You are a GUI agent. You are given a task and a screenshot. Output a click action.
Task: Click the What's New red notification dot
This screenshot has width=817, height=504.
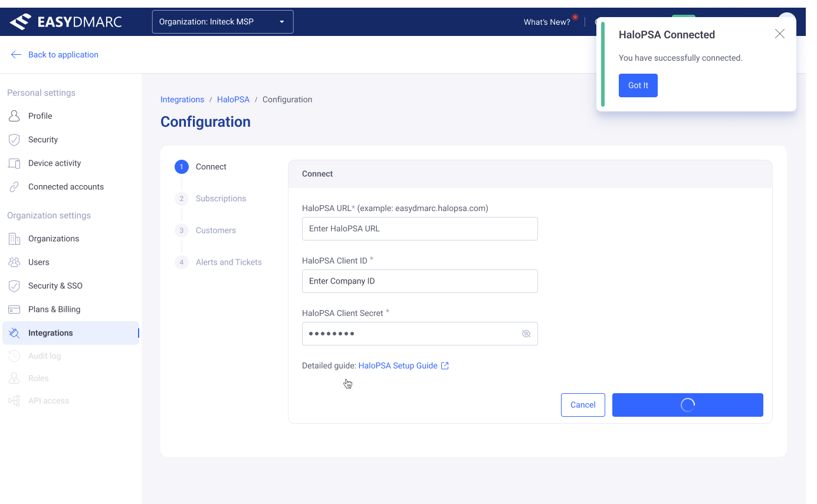575,17
